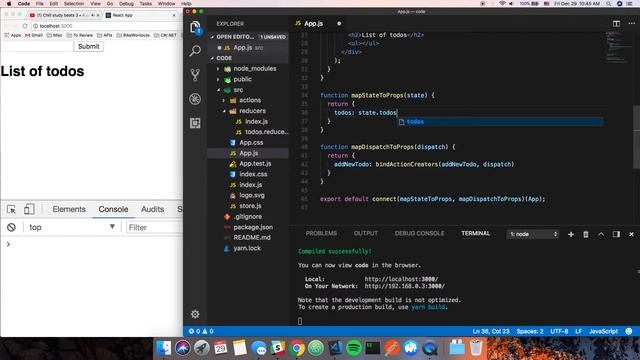
Task: Clear the DevTools console
Action: pos(11,227)
